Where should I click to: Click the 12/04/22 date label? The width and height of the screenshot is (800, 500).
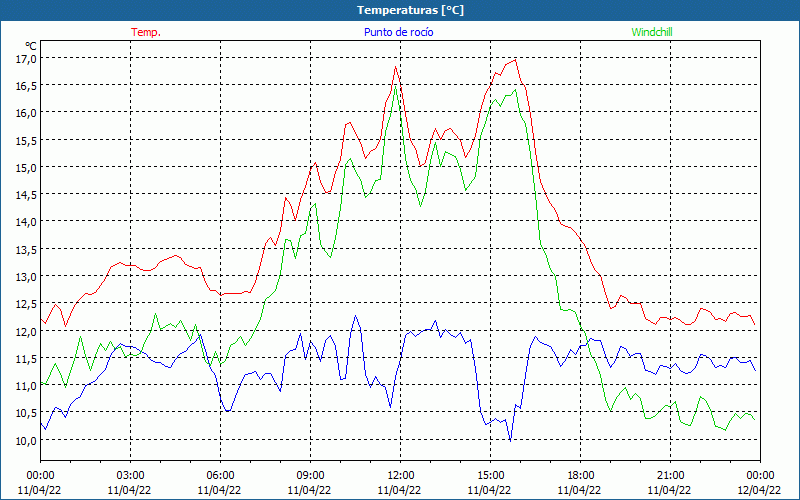pos(759,490)
